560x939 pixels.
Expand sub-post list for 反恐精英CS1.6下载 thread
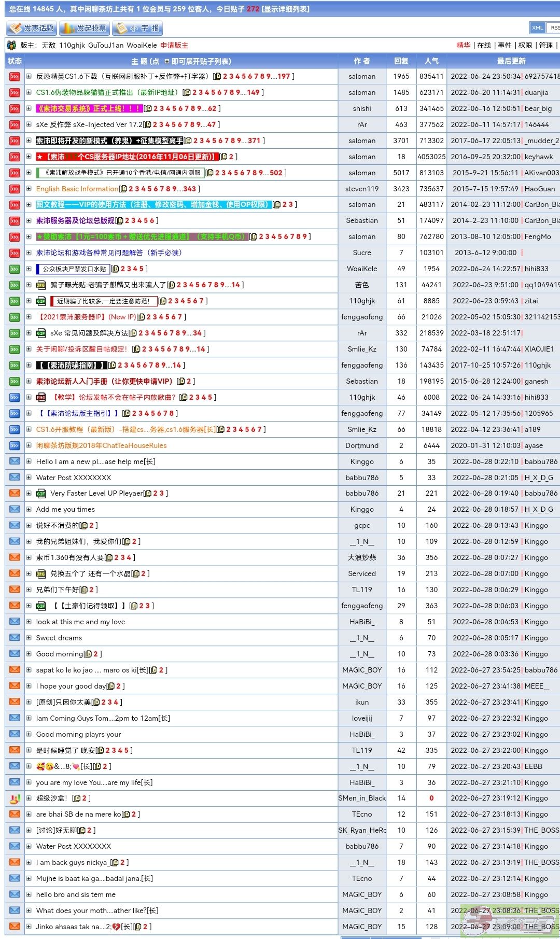(29, 77)
